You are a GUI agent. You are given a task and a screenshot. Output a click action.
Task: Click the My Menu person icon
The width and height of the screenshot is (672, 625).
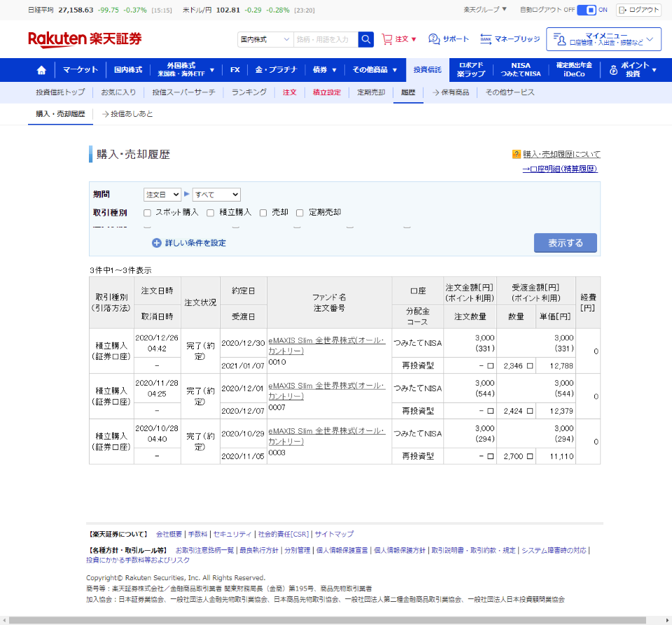pos(559,39)
